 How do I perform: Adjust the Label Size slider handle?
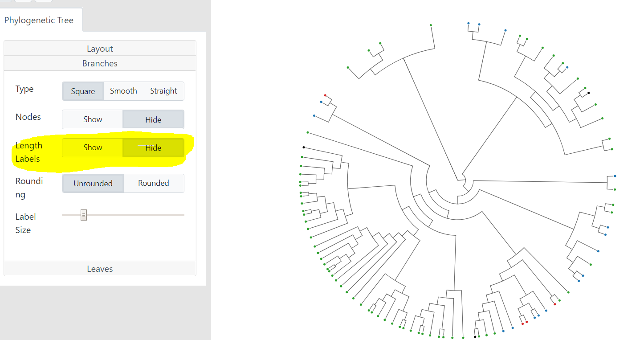(83, 215)
